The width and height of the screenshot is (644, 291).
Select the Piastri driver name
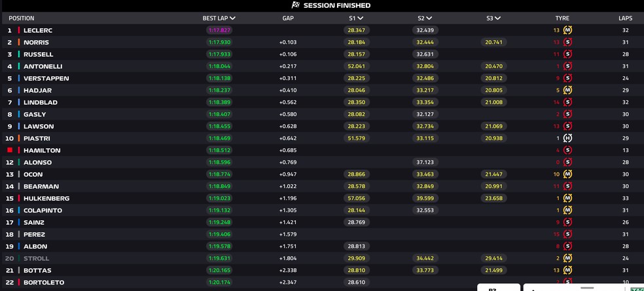click(37, 138)
